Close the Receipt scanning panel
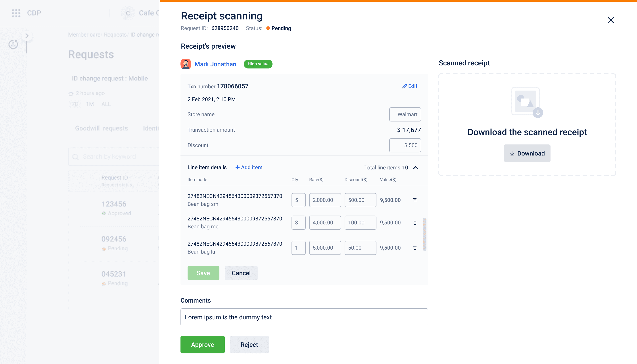Viewport: 637px width, 364px height. point(611,20)
